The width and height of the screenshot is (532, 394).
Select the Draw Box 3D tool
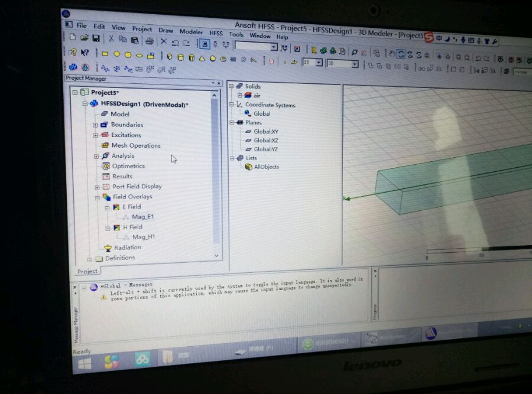(x=169, y=57)
